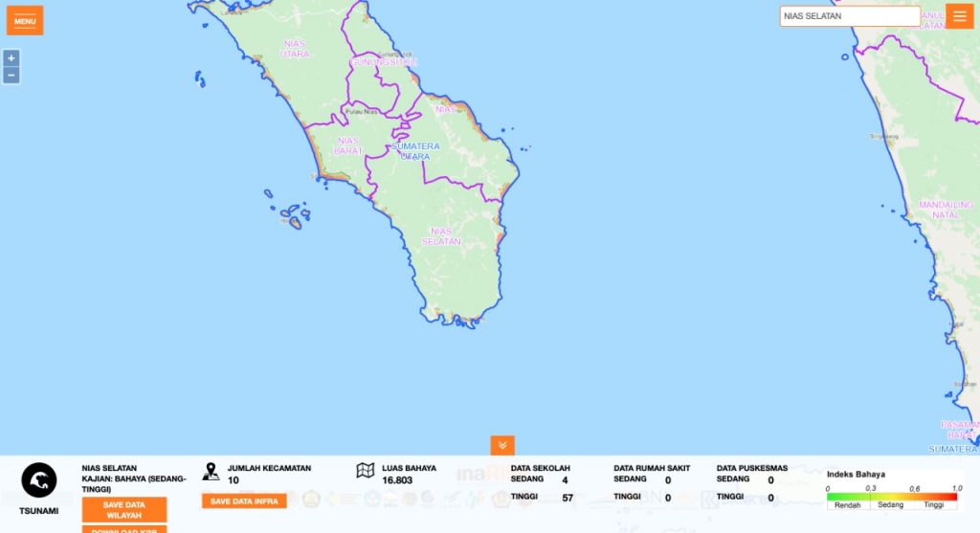Select the NIAS UTARA map label
This screenshot has width=980, height=533.
[295, 49]
